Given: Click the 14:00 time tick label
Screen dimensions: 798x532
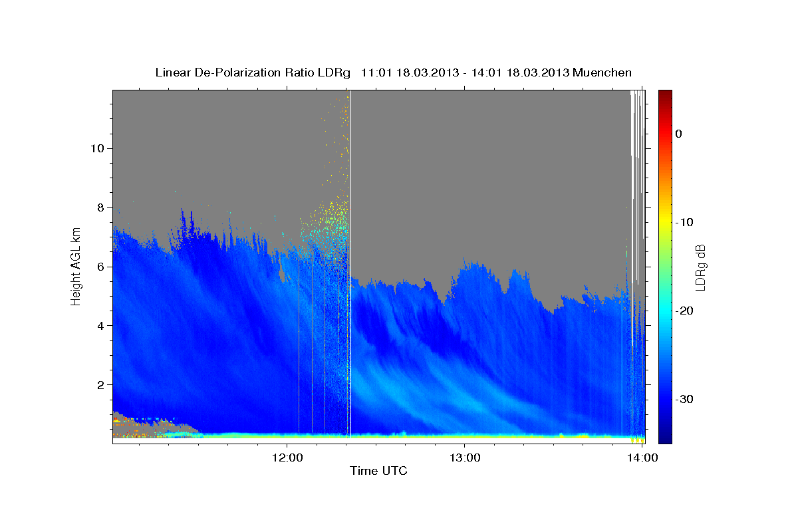Looking at the screenshot, I should tap(641, 458).
